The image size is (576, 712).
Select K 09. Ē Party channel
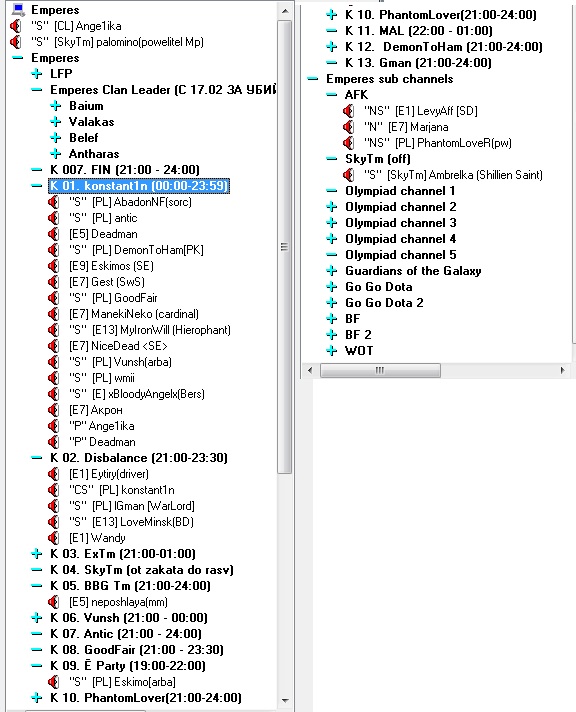127,666
